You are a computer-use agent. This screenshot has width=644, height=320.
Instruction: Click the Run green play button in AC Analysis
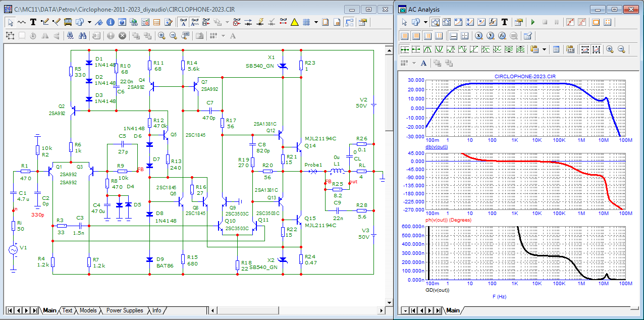coord(533,22)
